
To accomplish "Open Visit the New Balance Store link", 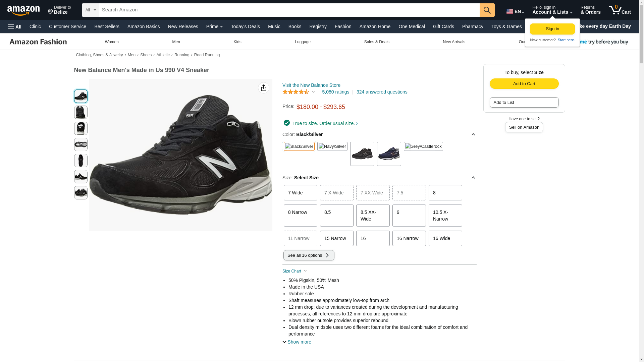I will click(x=311, y=85).
